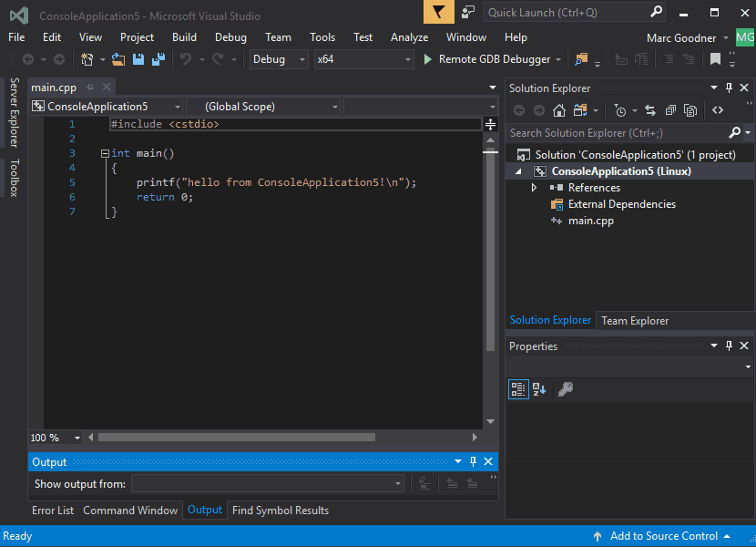Start debugging with the green play icon
The width and height of the screenshot is (756, 547).
[428, 59]
